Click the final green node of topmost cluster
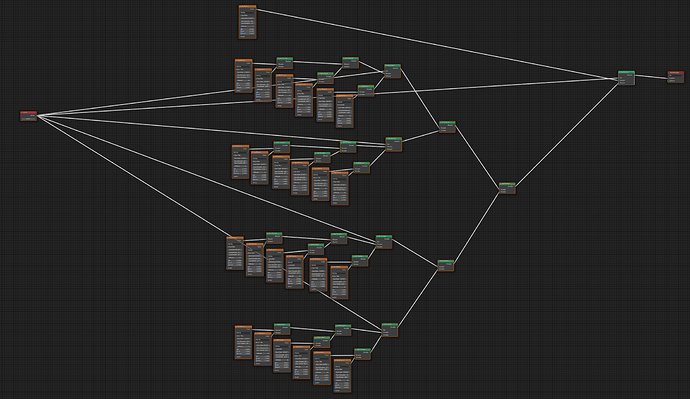This screenshot has height=399, width=690. pos(393,71)
